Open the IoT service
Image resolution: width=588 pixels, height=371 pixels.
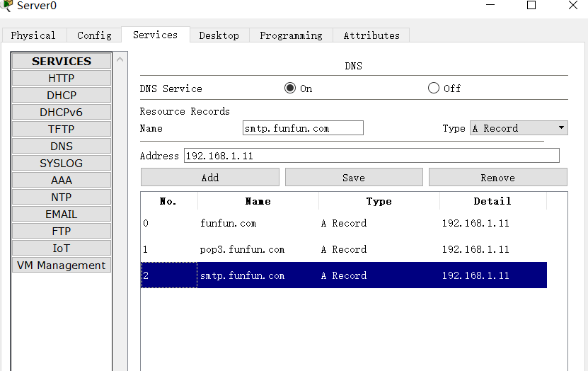pyautogui.click(x=62, y=248)
